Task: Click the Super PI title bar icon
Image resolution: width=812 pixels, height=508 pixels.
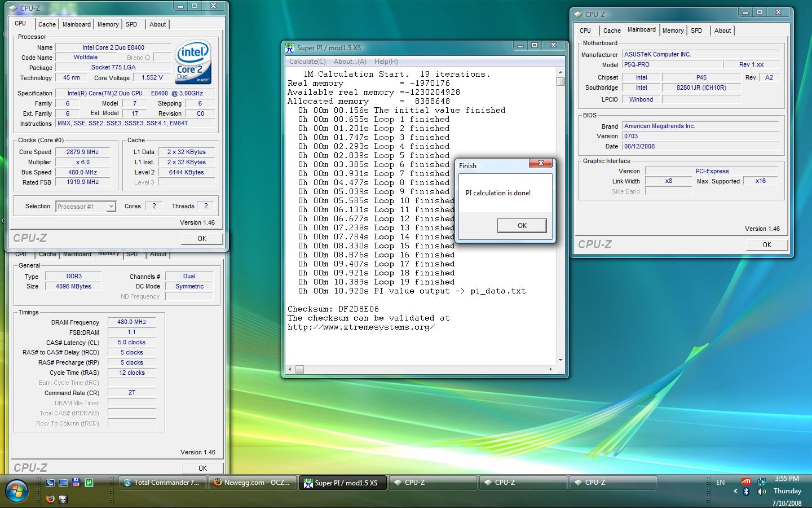Action: click(x=290, y=47)
